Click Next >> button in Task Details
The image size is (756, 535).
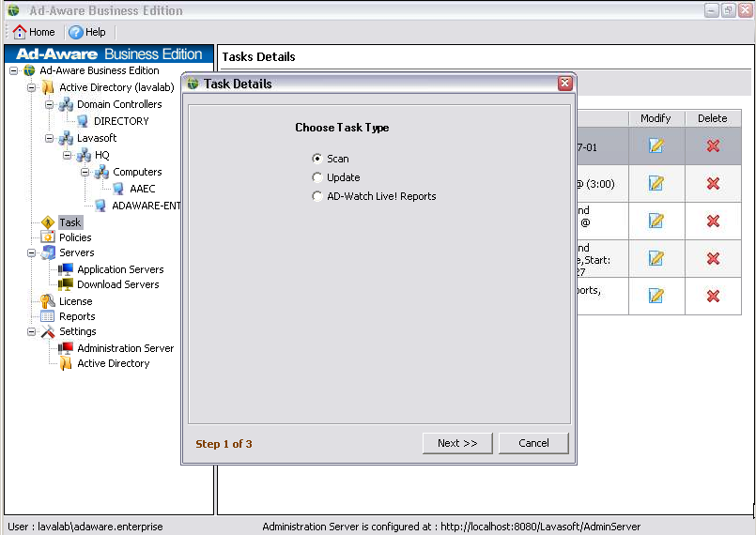[457, 443]
